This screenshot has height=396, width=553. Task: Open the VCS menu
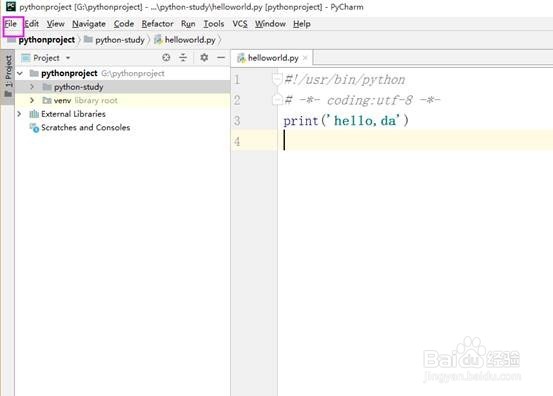[x=240, y=24]
